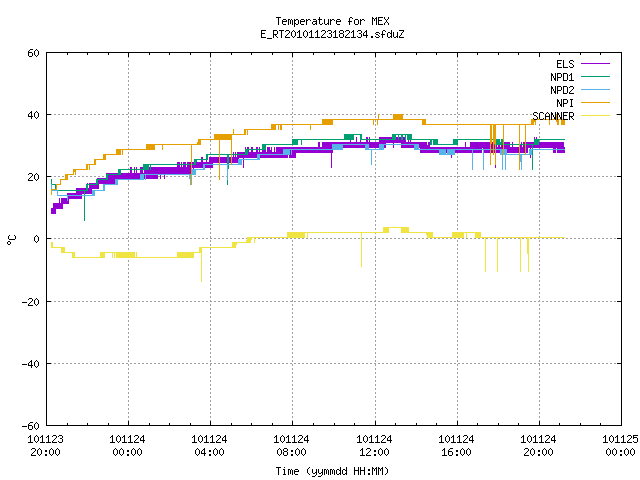The height and width of the screenshot is (480, 640).
Task: Click the chart title 'Temperature for MEX'
Action: point(332,21)
